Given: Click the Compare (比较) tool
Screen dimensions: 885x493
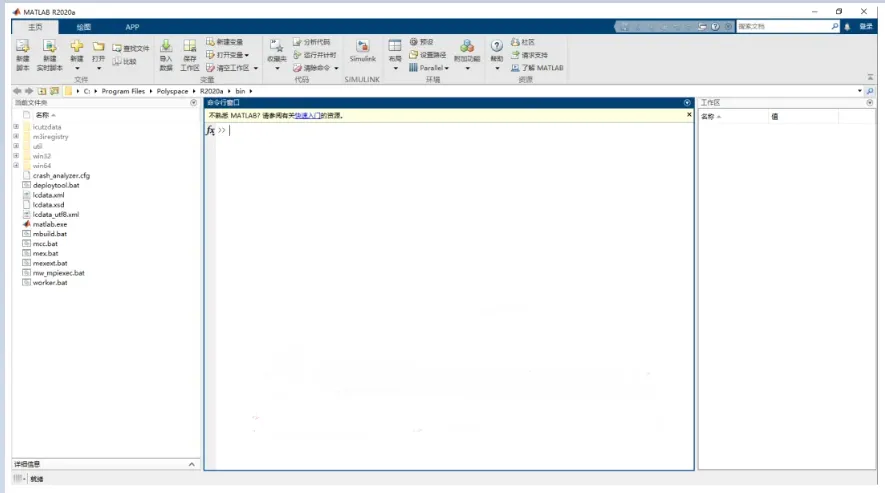Looking at the screenshot, I should (x=124, y=62).
